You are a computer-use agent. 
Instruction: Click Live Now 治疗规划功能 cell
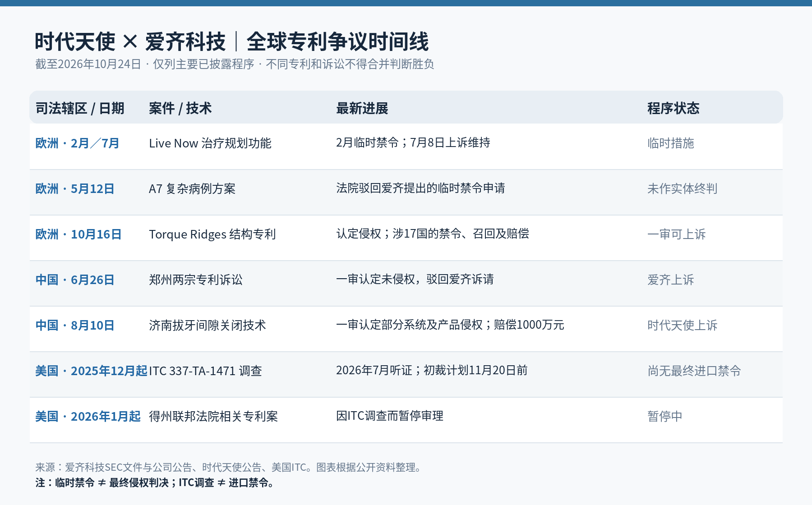coord(210,143)
